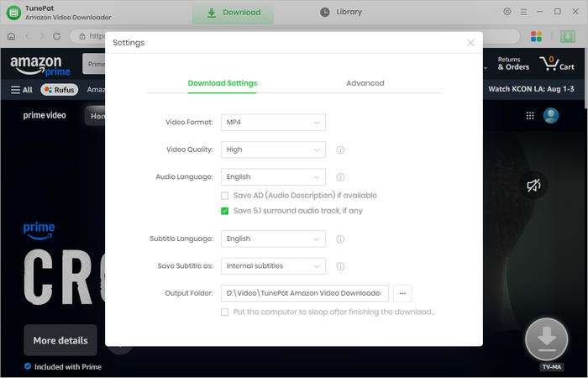Open the Subtitle Language dropdown
Screen dimensions: 588x378
pos(273,239)
